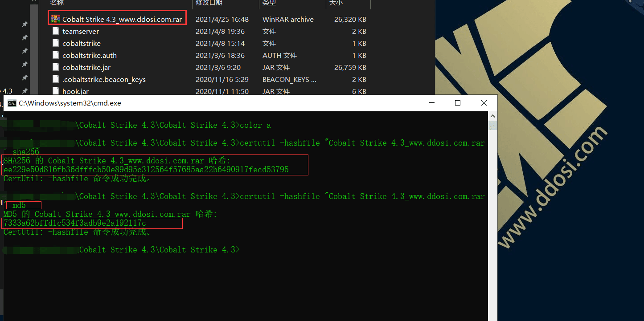Viewport: 644px width, 321px height.
Task: Click the cmd window scroll up arrow
Action: pyautogui.click(x=493, y=116)
